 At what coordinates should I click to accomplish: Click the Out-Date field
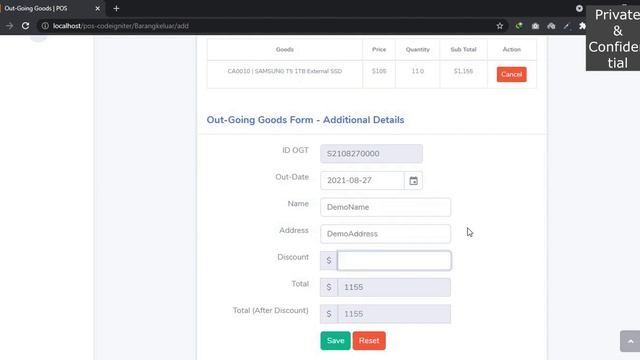362,180
